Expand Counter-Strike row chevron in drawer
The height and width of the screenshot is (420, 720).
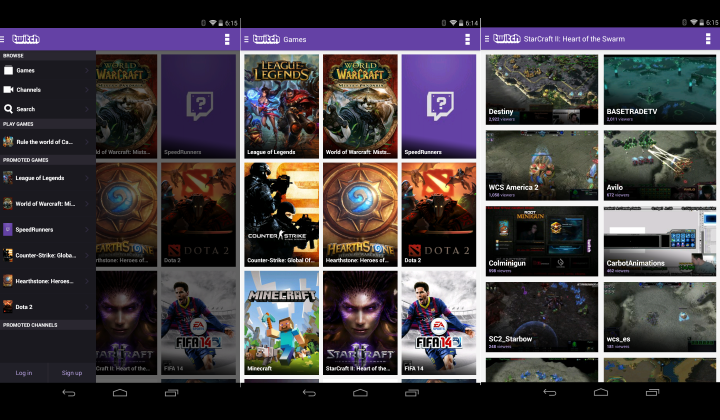click(x=87, y=255)
